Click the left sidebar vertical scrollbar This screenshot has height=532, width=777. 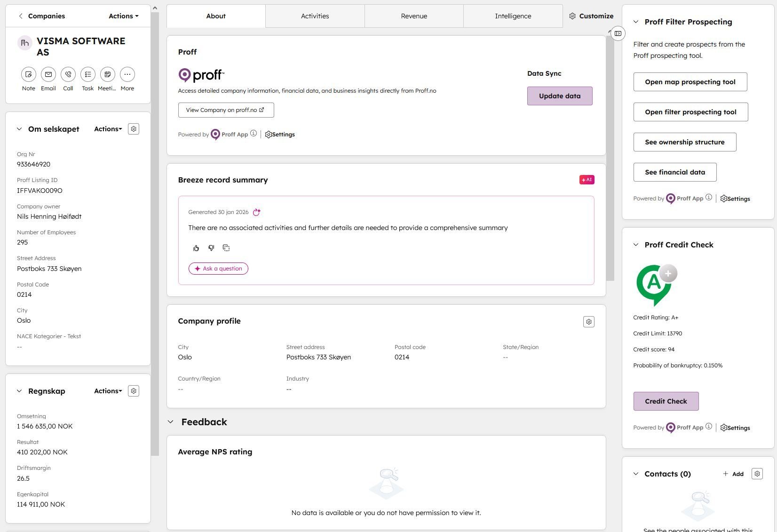(x=155, y=234)
